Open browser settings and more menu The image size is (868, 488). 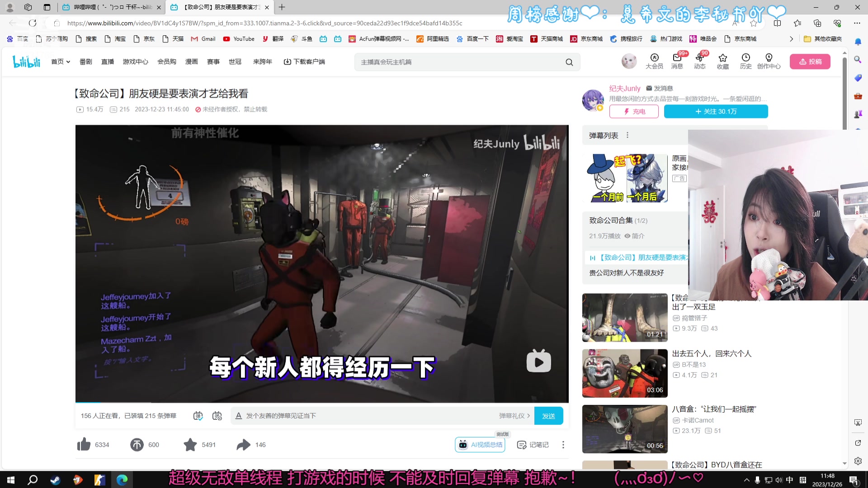[x=857, y=23]
